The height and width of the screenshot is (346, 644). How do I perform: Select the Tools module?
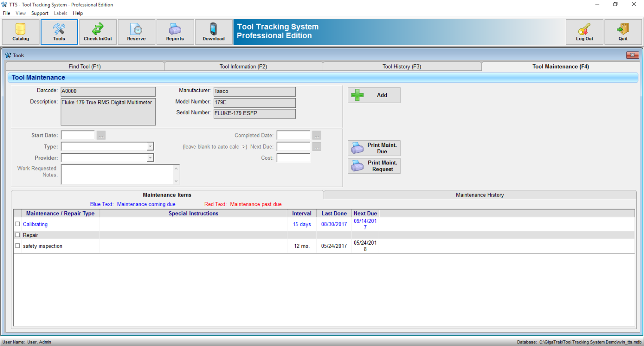(59, 32)
